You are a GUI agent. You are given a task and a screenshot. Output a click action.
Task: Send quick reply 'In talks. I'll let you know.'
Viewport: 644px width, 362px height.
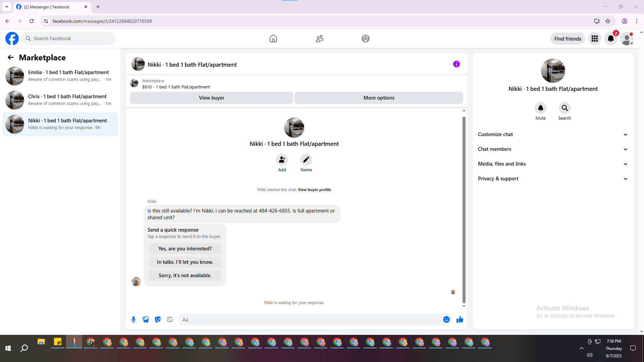[185, 262]
